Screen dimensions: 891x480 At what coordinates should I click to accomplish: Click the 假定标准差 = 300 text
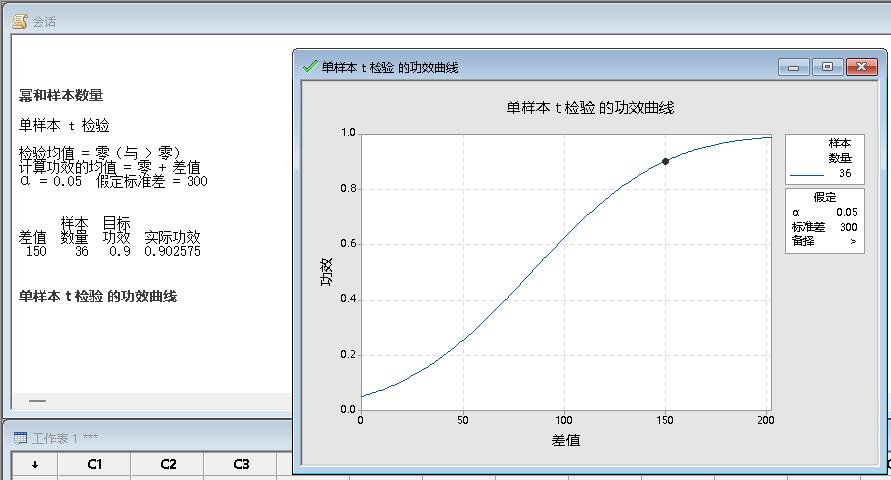pos(152,181)
